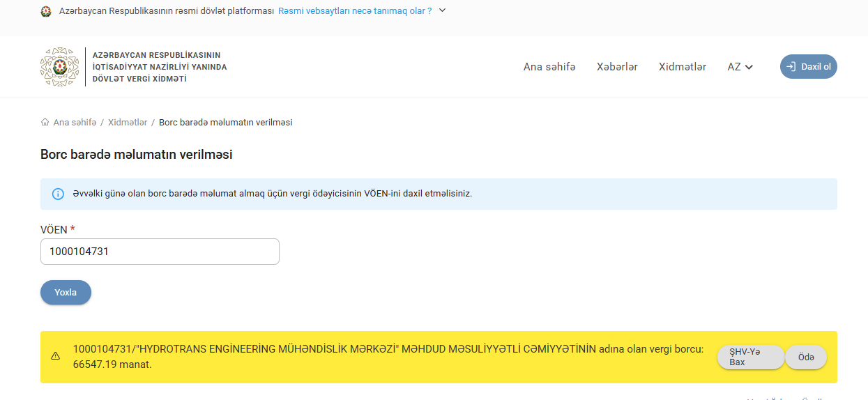Click the 'Borc barədə məlumatın verilməsi' breadcrumb item
The height and width of the screenshot is (400, 868).
click(225, 122)
